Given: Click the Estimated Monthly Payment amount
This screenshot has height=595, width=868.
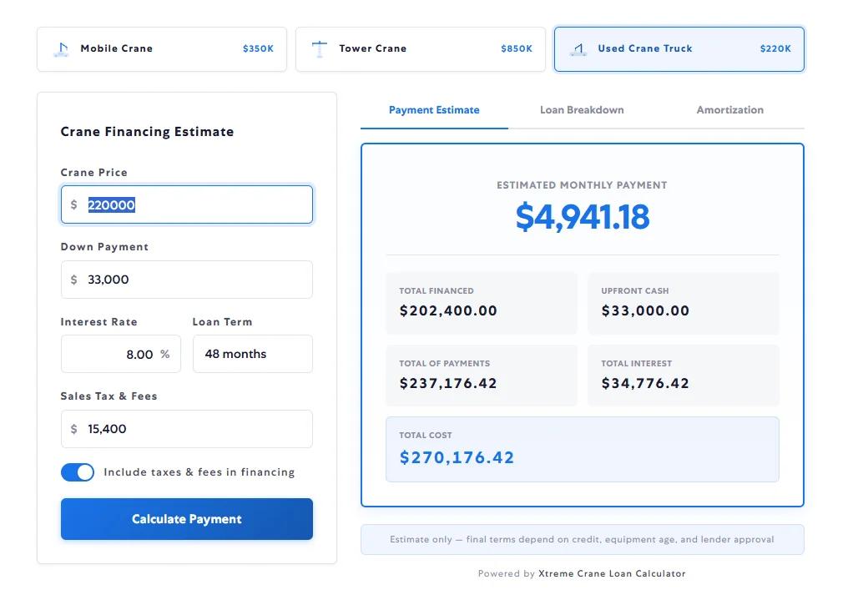Looking at the screenshot, I should tap(582, 215).
